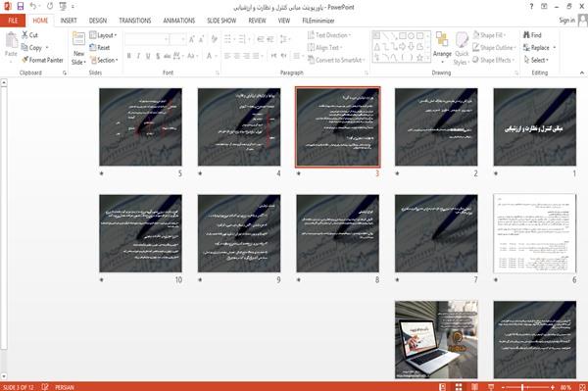Open the Shape Fill dropdown
Viewport: 588px width, 391px height.
(x=489, y=35)
